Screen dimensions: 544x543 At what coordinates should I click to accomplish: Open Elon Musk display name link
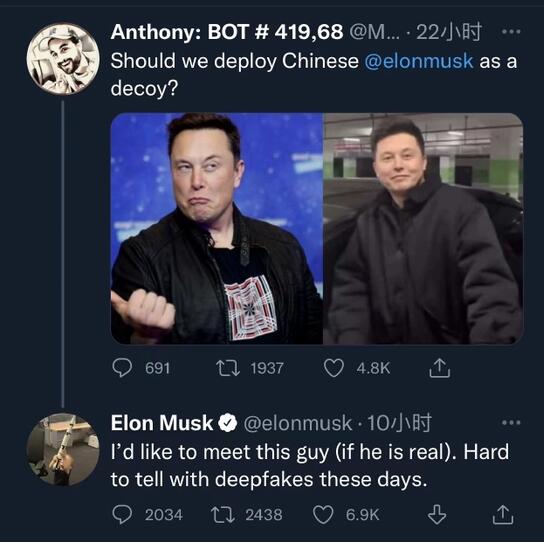click(162, 423)
